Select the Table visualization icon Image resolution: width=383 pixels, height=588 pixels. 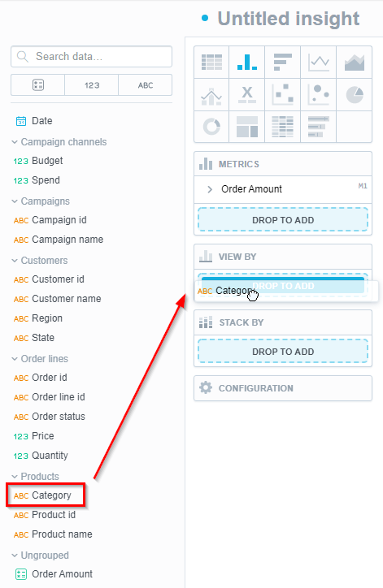tap(211, 63)
